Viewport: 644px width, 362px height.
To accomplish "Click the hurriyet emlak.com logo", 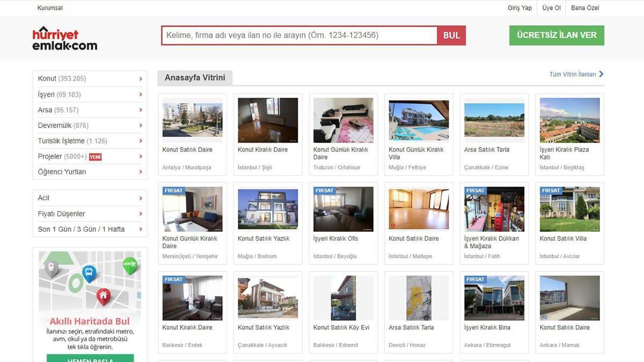I will click(x=64, y=39).
